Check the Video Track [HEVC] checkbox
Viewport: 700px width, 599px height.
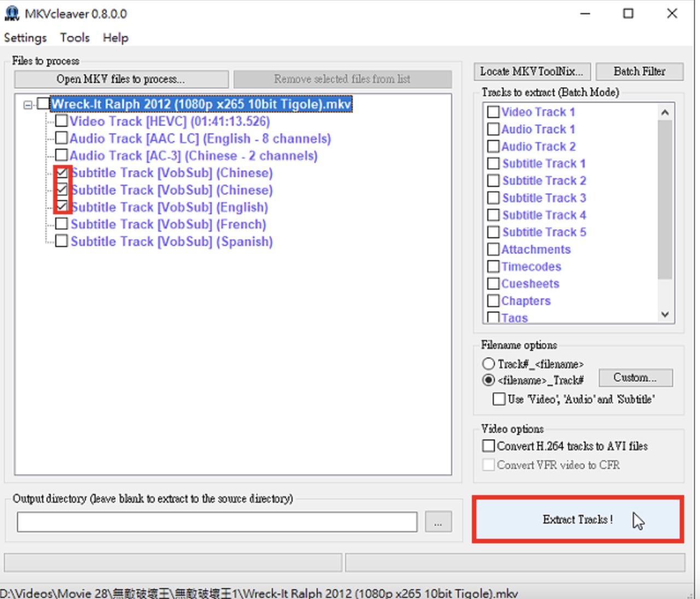[61, 121]
